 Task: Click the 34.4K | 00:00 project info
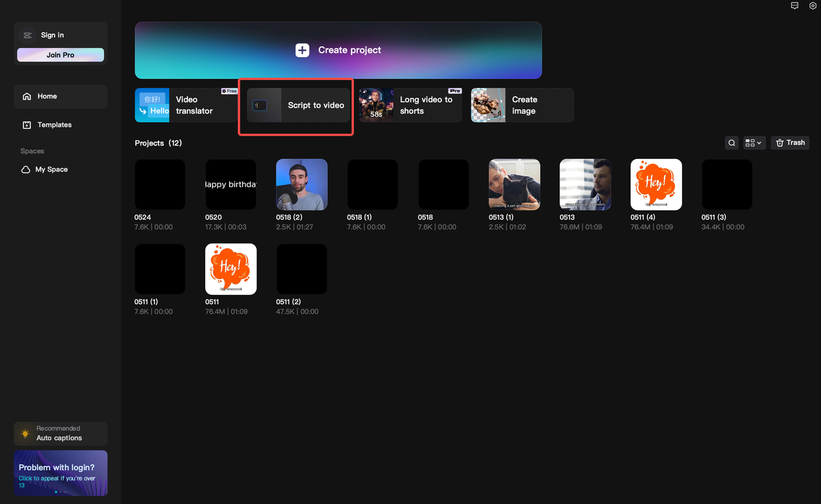click(723, 227)
